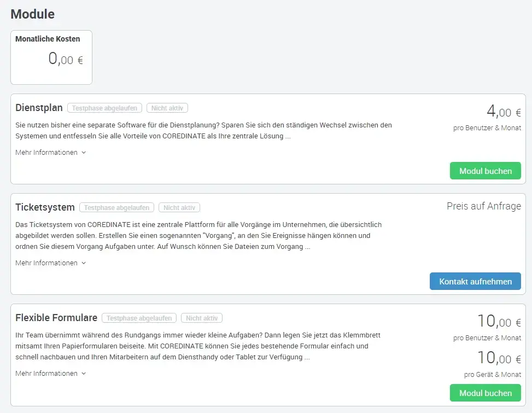
Task: Select Ticketsystem's Testphase abgelaufen badge
Action: click(x=117, y=208)
